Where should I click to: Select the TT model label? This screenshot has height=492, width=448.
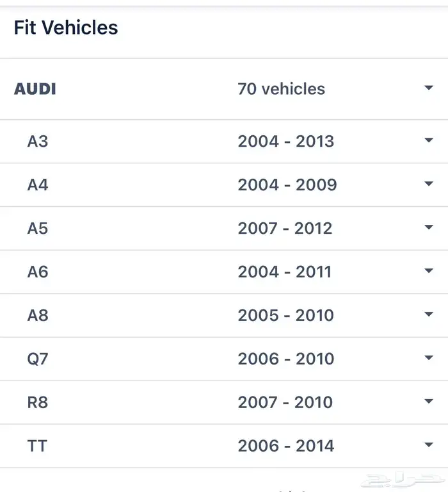coord(37,446)
